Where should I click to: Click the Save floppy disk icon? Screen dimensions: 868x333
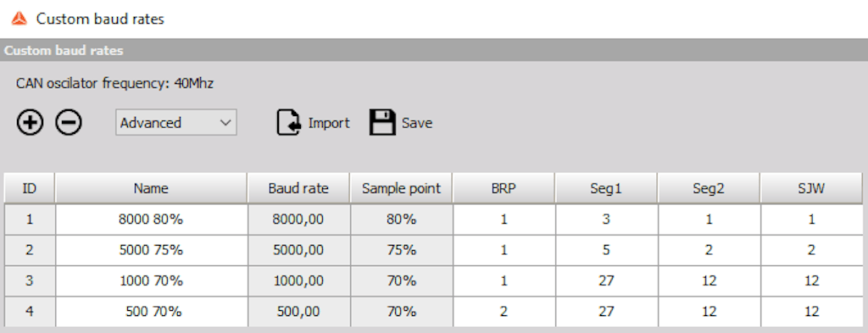click(x=382, y=123)
